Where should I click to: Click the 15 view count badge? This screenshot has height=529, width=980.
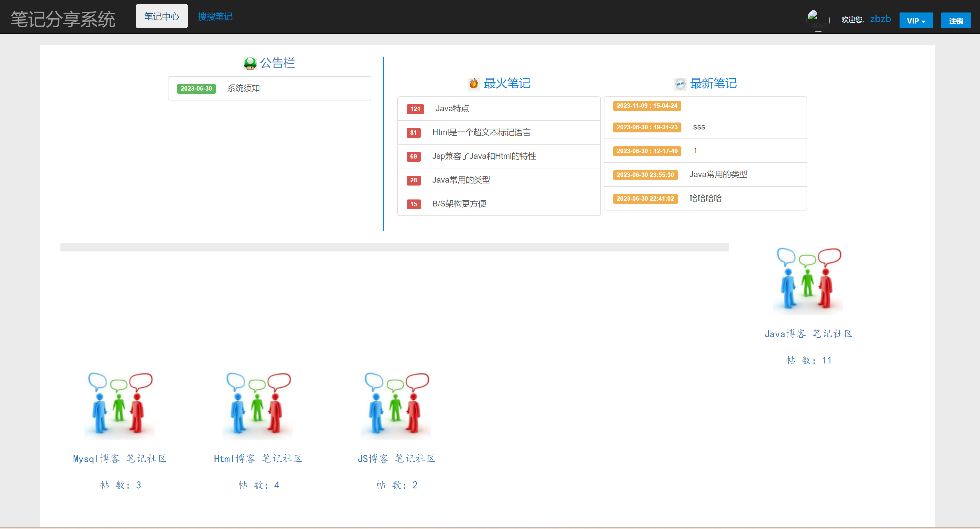(x=414, y=204)
